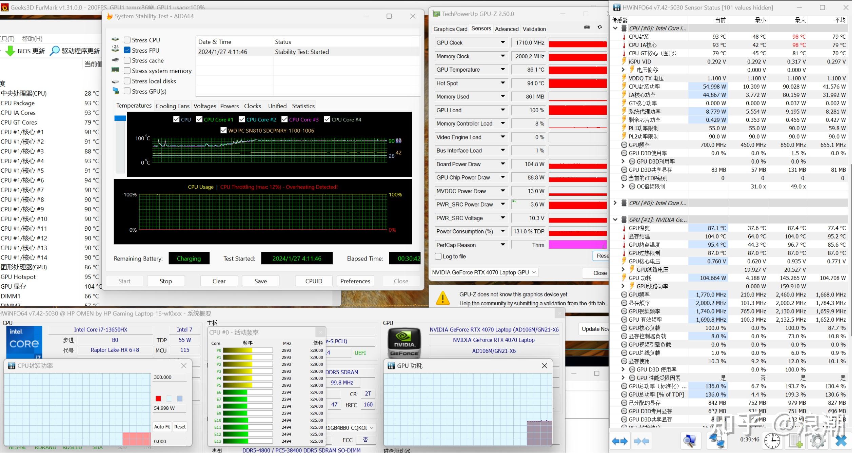
Task: Click the blue color swatch in CPU power graph
Action: tap(180, 399)
